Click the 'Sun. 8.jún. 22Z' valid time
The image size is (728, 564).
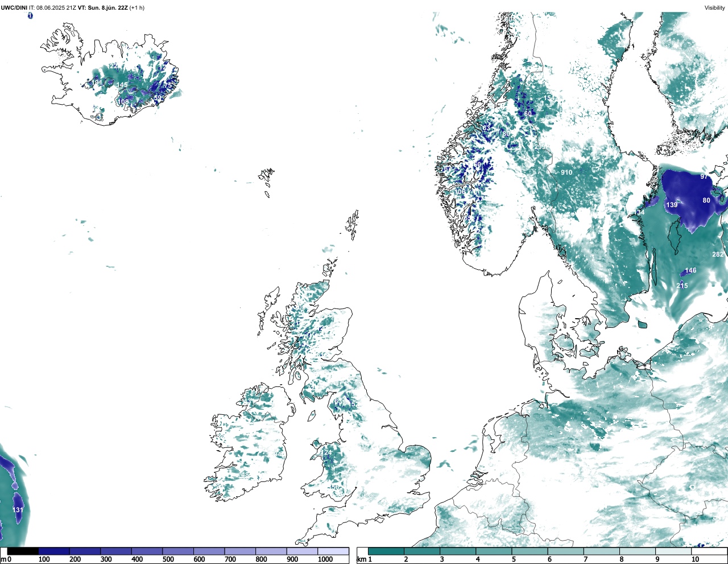click(107, 7)
